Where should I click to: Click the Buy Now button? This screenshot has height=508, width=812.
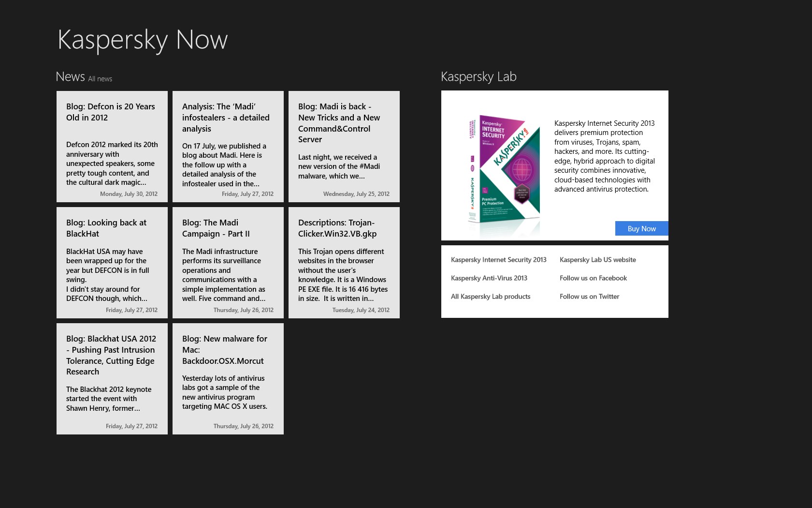click(641, 228)
